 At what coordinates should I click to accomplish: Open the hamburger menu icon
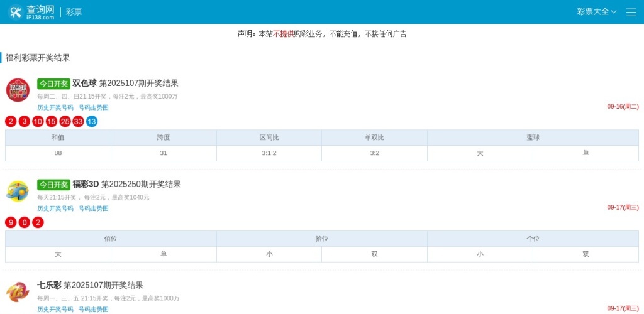pos(631,12)
